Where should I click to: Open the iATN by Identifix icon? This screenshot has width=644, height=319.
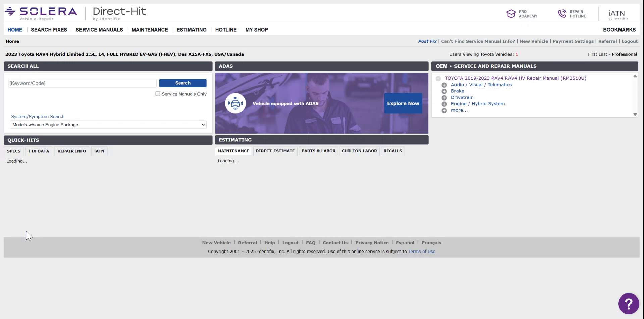tap(617, 13)
